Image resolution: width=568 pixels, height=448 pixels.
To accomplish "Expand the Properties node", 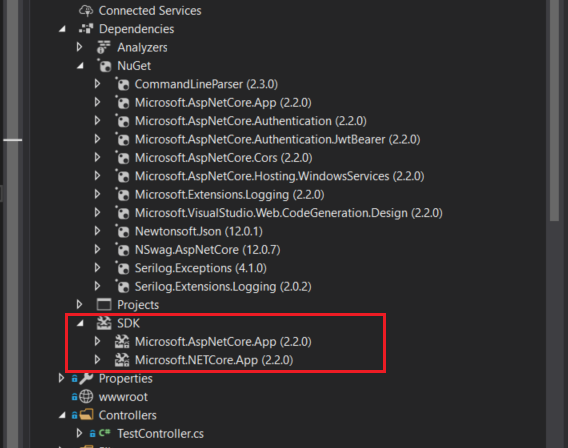I will coord(62,378).
